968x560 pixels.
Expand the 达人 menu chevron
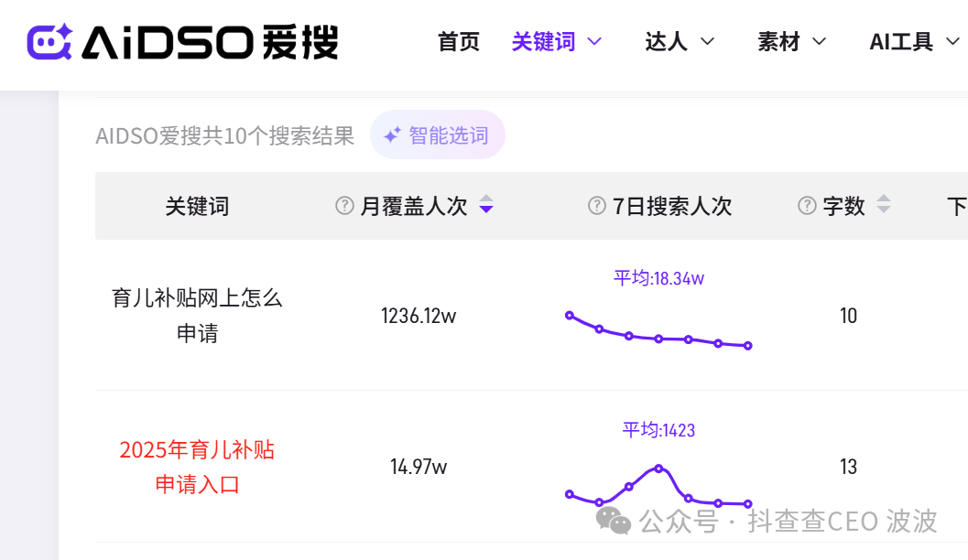(x=707, y=41)
